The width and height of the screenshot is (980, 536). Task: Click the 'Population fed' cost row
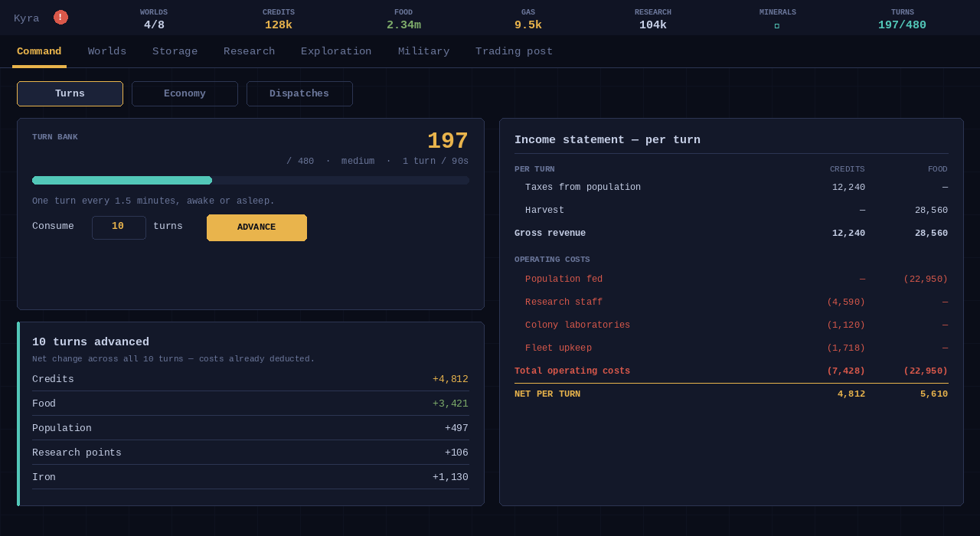click(731, 279)
